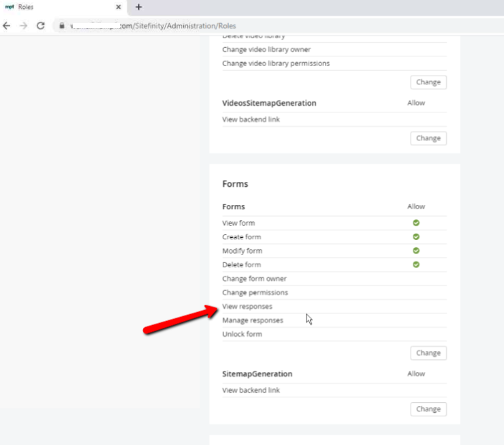The width and height of the screenshot is (504, 445).
Task: Select the Unlock form row
Action: point(334,334)
